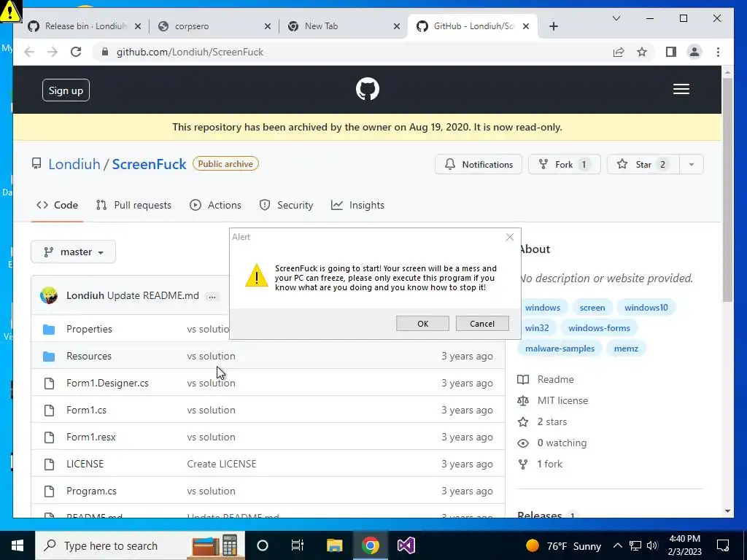Click the site lock icon in address bar
The image size is (747, 560).
coord(105,52)
